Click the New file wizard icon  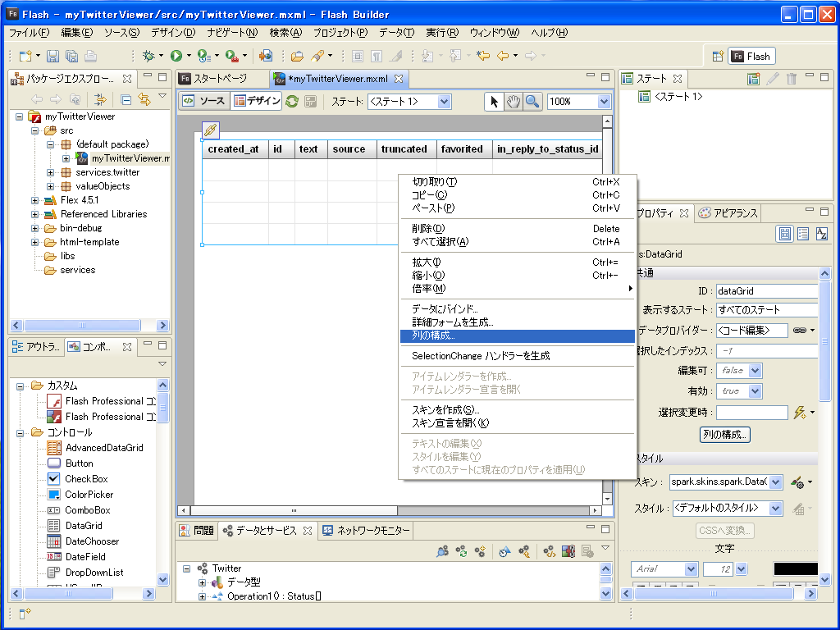coord(25,56)
